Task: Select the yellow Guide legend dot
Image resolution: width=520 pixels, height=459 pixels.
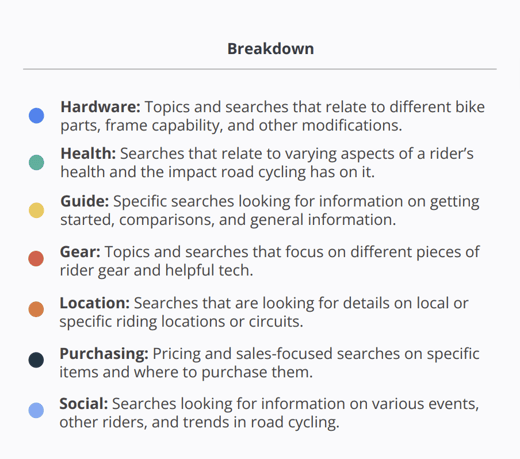Action: 36,210
